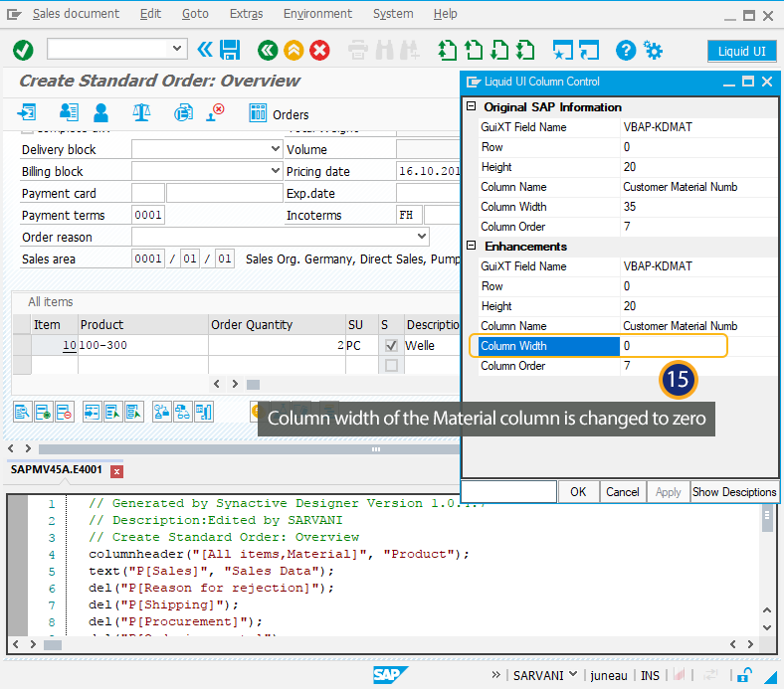Click the Liquid UI button
The width and height of the screenshot is (784, 689).
(741, 51)
